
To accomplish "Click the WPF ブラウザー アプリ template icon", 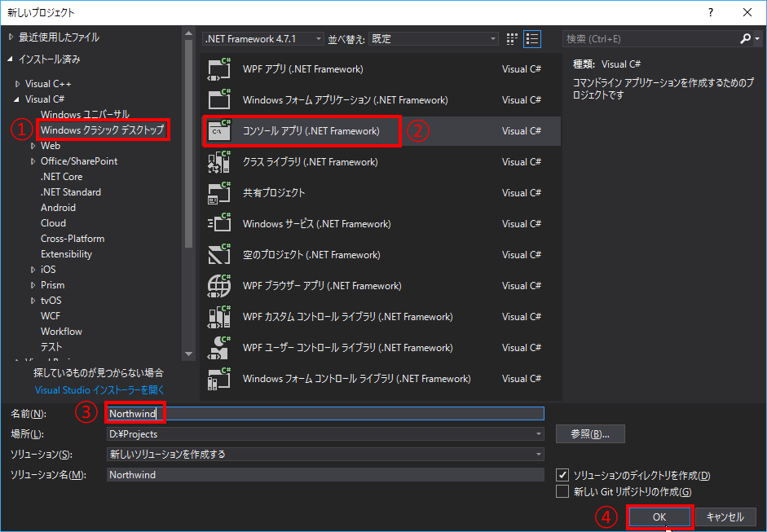I will pos(218,286).
